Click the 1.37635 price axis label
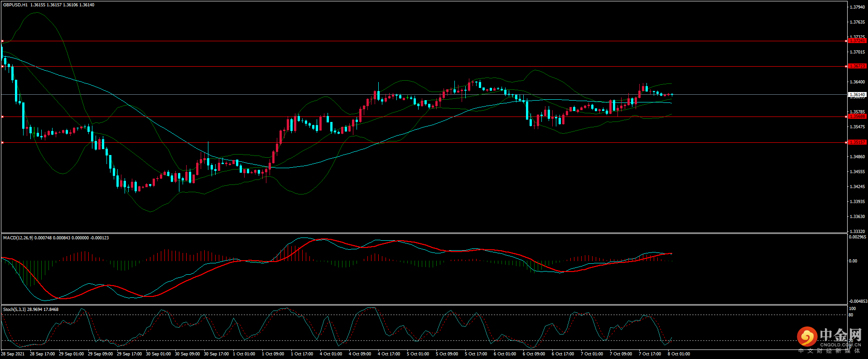 [x=857, y=22]
